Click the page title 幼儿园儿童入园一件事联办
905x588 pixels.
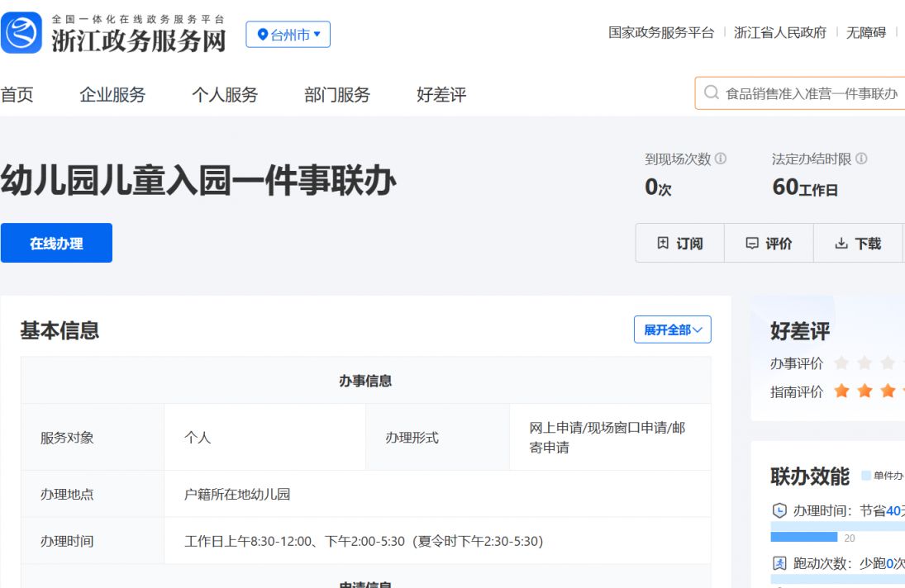point(198,180)
